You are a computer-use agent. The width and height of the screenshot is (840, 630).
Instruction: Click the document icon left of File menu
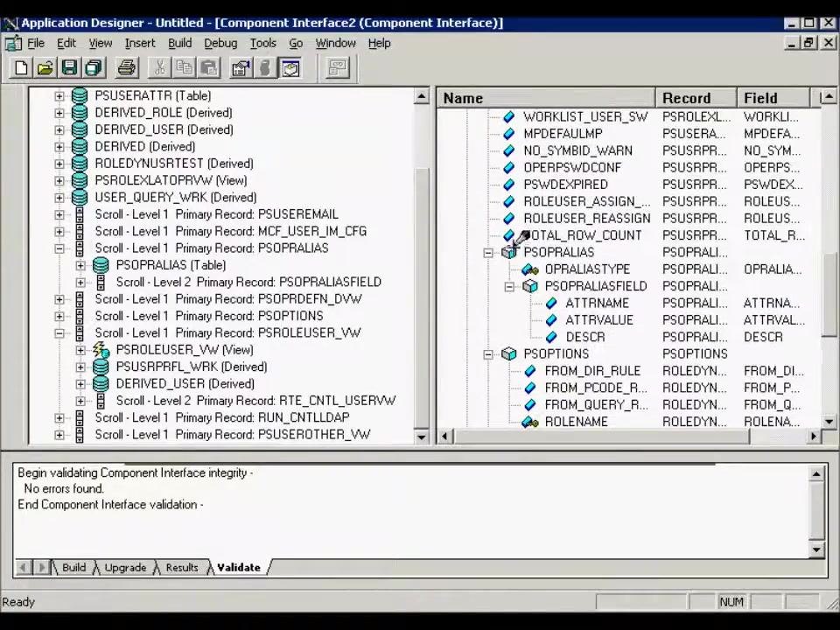[x=13, y=43]
